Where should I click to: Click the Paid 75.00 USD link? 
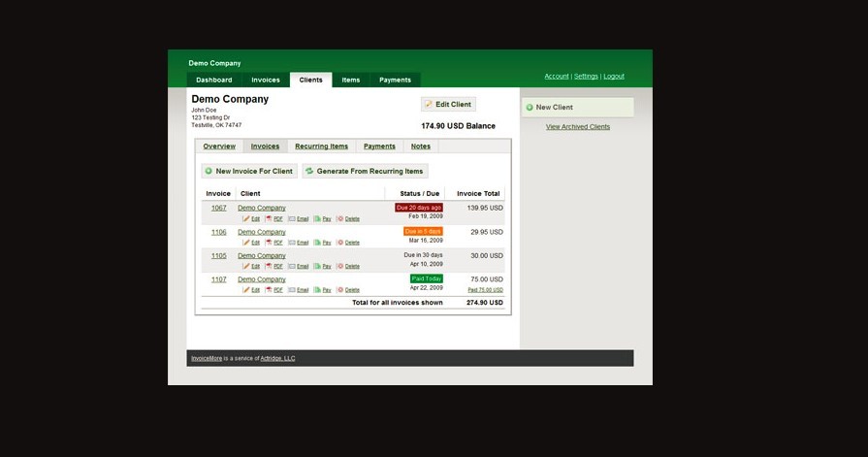(485, 289)
